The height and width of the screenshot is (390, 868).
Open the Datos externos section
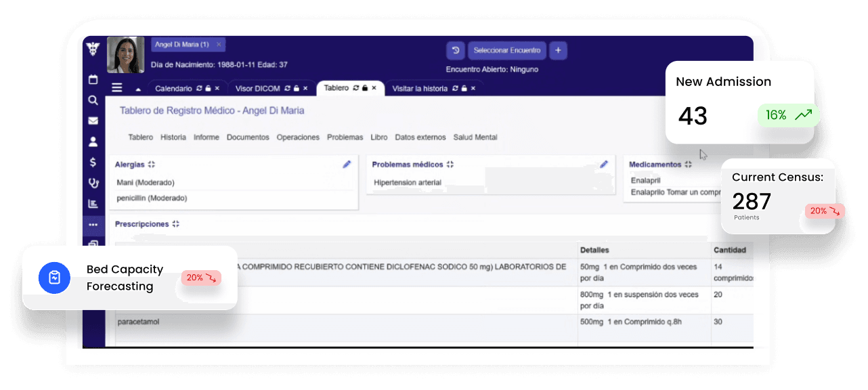tap(420, 137)
